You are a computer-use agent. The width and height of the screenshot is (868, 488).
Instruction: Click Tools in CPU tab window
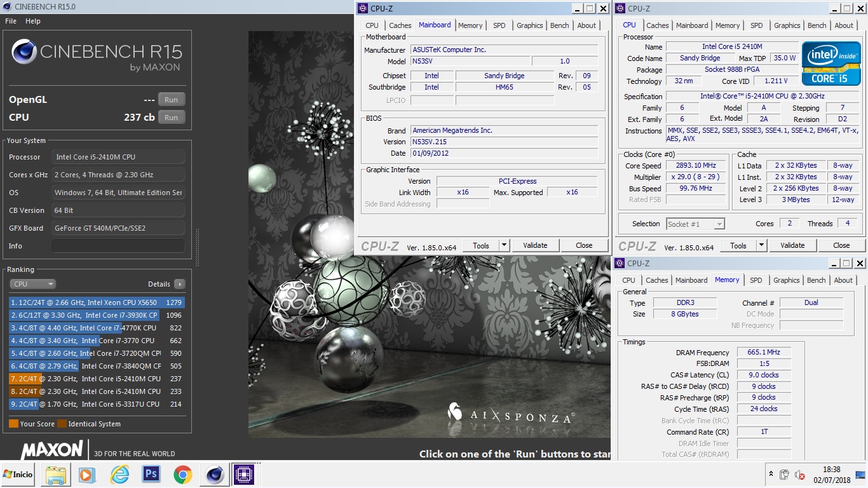[738, 245]
